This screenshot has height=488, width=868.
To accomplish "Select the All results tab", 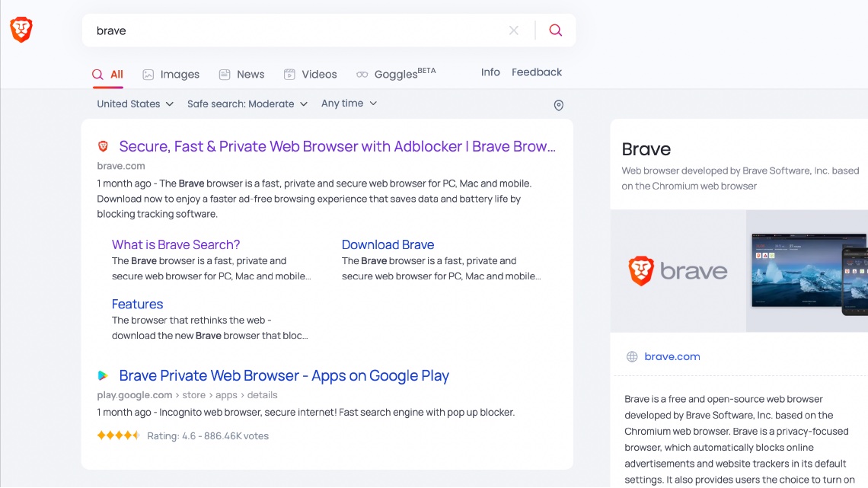I will click(x=107, y=74).
